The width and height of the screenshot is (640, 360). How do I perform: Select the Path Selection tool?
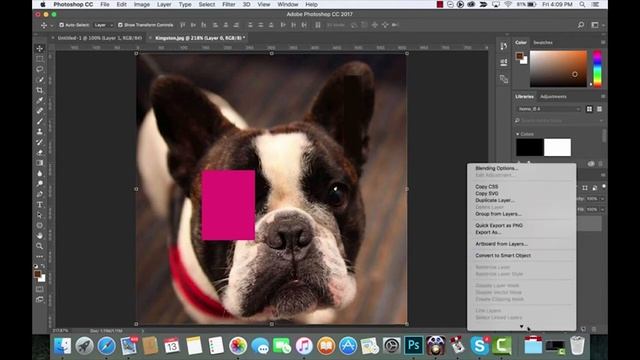coord(40,215)
